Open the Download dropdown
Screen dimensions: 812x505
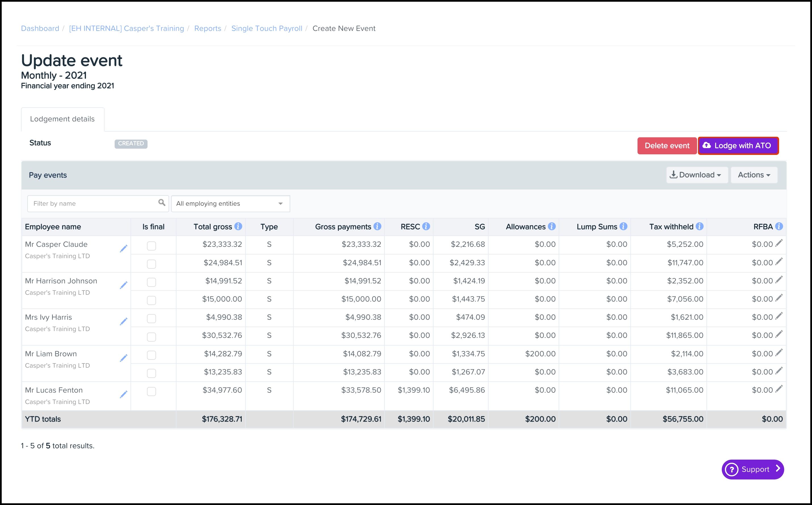[x=697, y=175]
